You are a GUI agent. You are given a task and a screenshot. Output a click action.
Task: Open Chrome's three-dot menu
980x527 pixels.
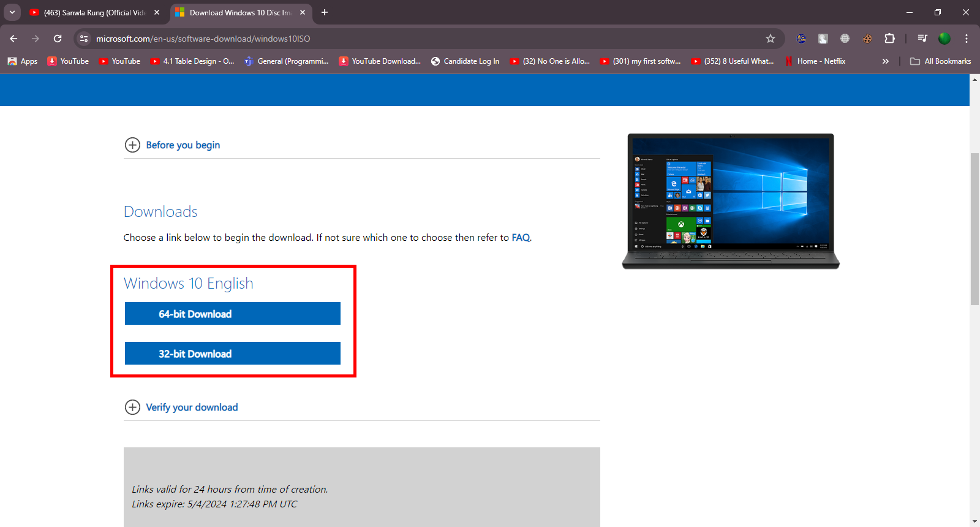[967, 39]
